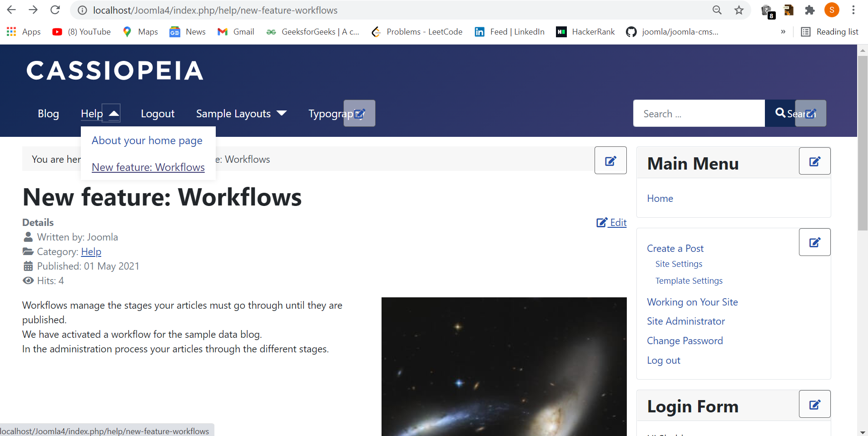Image resolution: width=868 pixels, height=436 pixels.
Task: Open the Help category link
Action: 91,252
